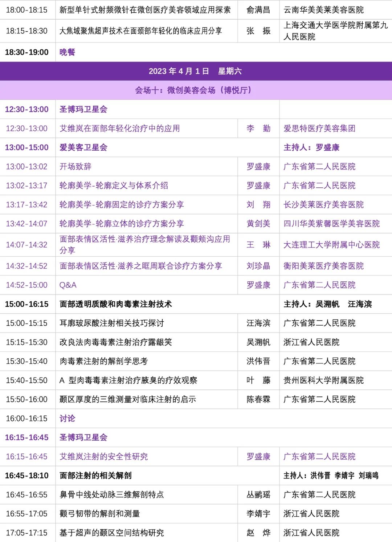
Task: Click the hospital 爱思特医疗美容集团
Action: 319,129
